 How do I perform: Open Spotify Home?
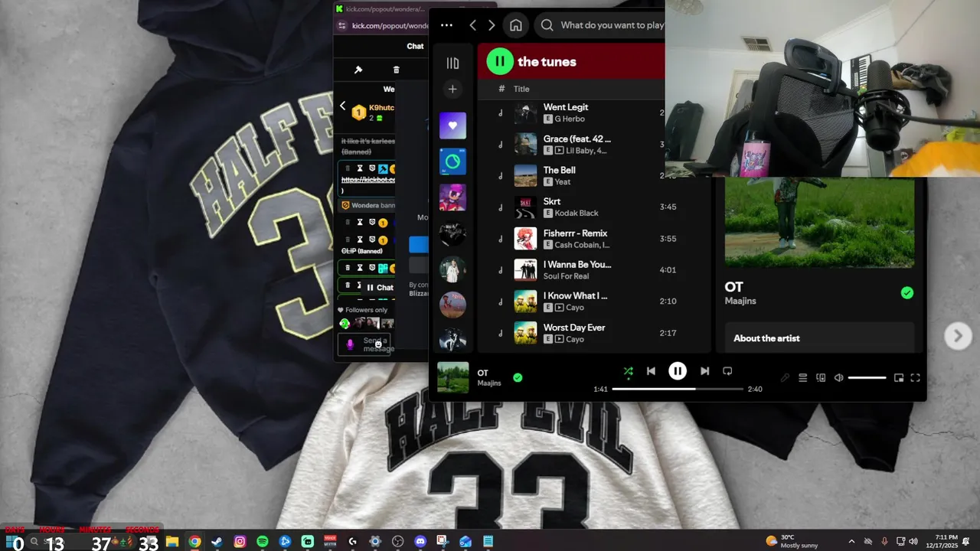[x=516, y=25]
